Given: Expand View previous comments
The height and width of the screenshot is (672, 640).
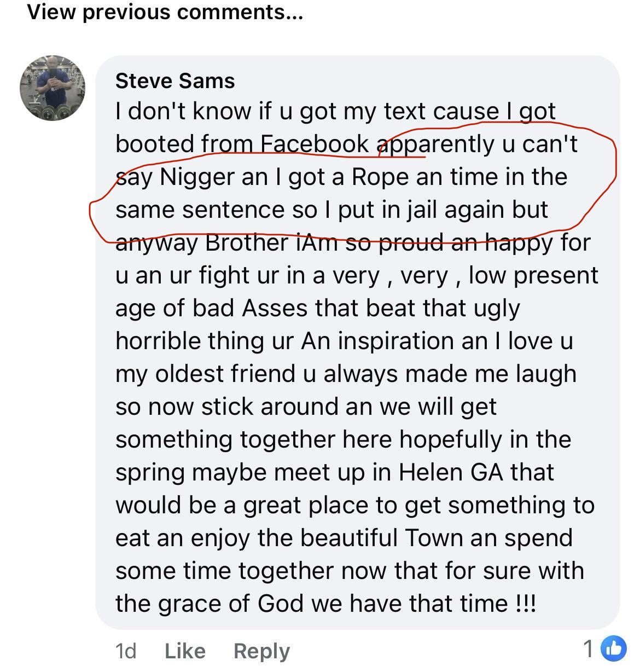Looking at the screenshot, I should click(x=165, y=12).
